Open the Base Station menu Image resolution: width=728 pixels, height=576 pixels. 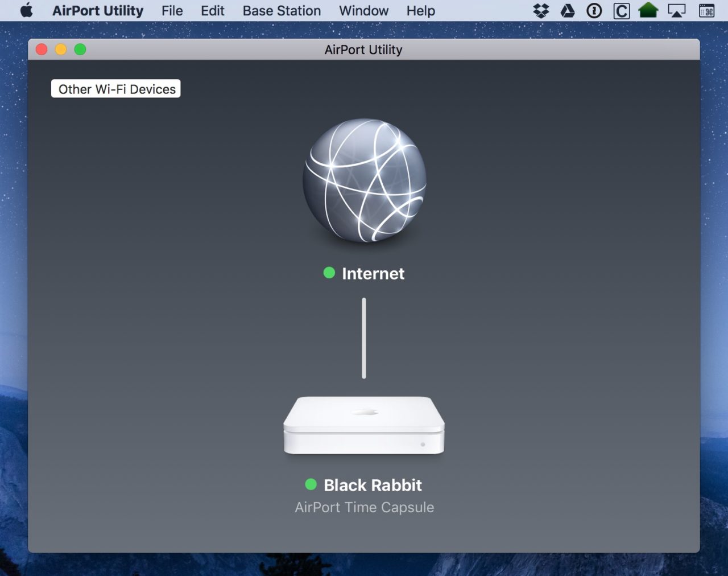282,11
